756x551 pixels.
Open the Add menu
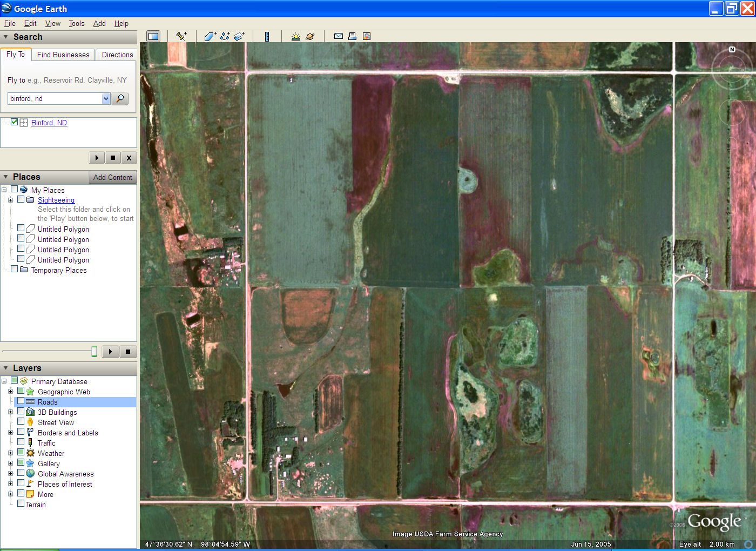tap(99, 23)
